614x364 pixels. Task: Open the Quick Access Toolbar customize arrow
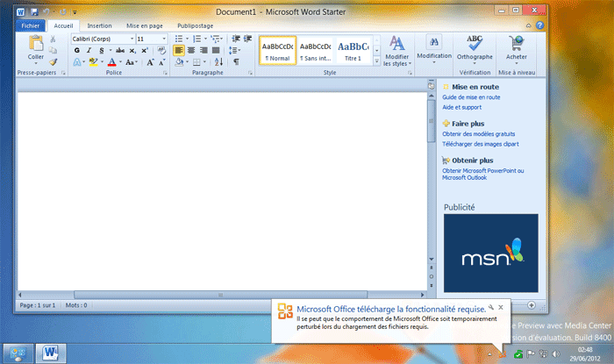[x=75, y=12]
